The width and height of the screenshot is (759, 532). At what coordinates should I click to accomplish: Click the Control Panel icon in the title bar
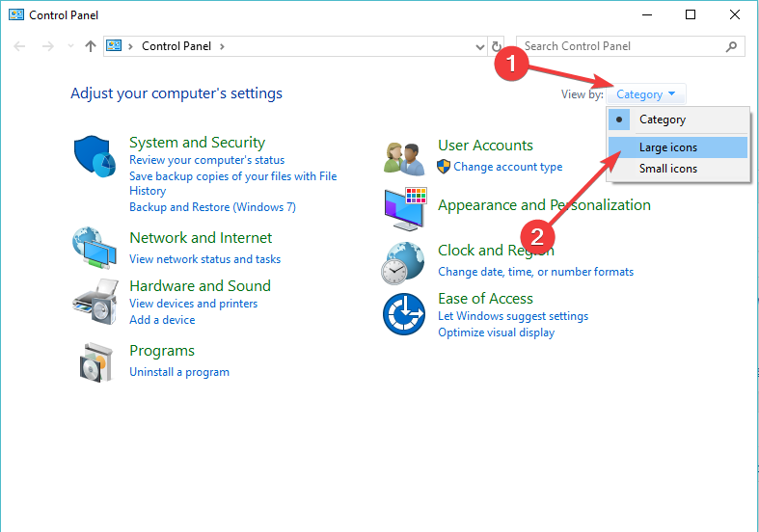(16, 15)
